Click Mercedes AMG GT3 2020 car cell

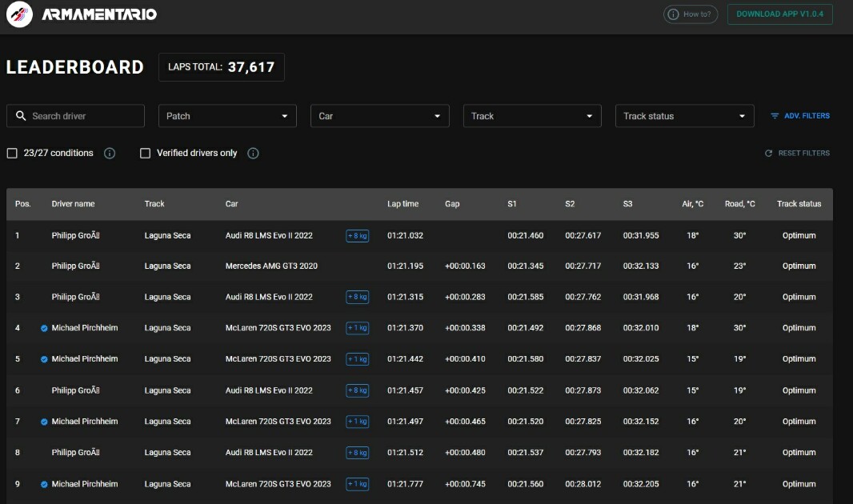[271, 266]
